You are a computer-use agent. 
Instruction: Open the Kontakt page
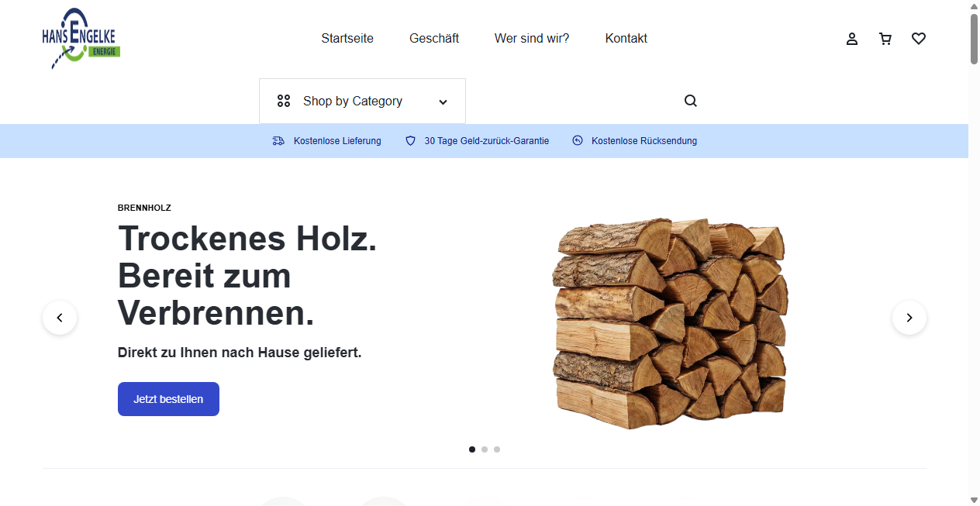[626, 38]
